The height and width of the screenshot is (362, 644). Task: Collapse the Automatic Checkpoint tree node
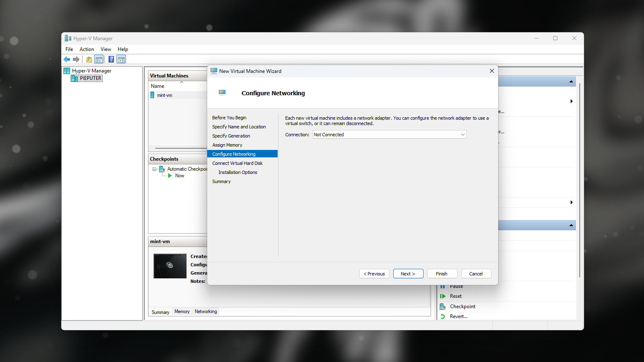(155, 169)
